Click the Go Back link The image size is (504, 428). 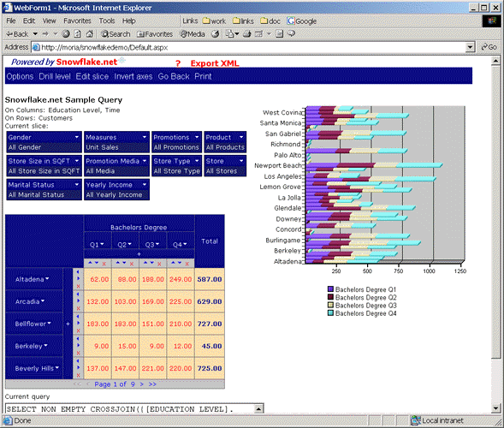click(174, 76)
